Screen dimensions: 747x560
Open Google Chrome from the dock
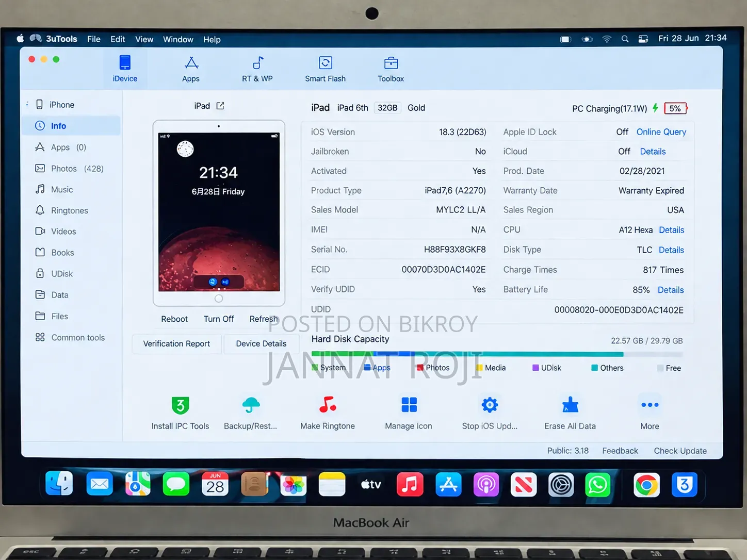pos(646,485)
